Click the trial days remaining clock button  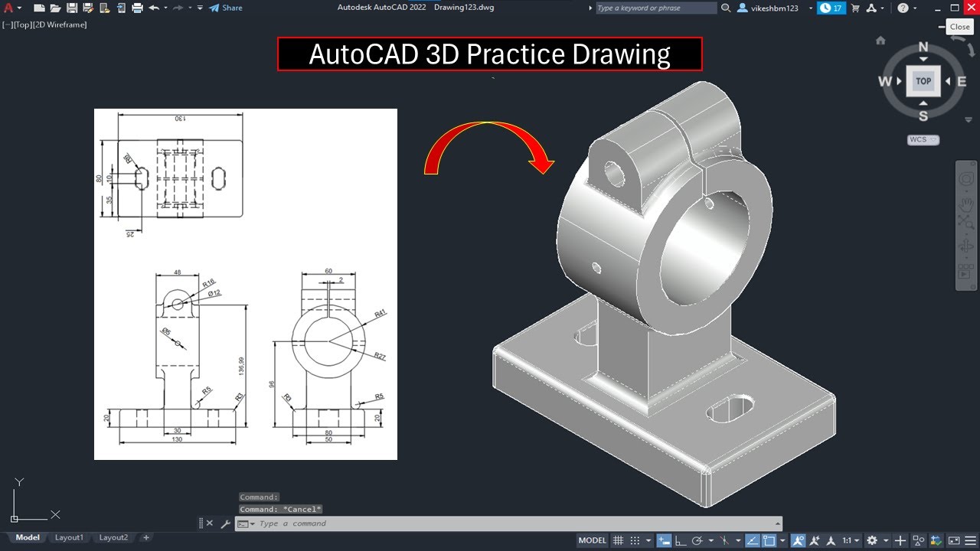pos(831,8)
